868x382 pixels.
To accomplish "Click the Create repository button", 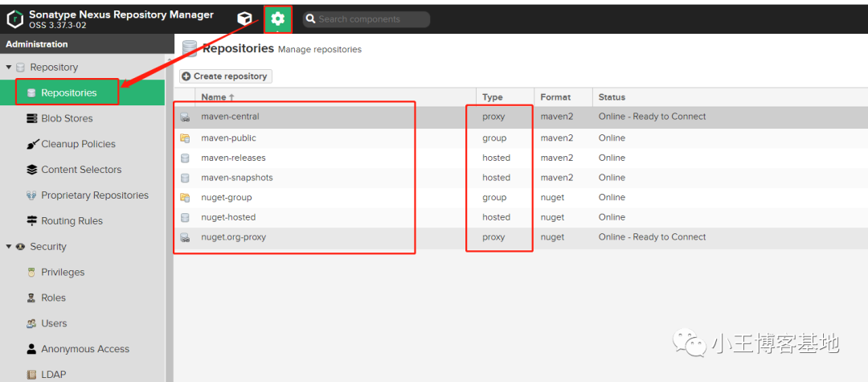I will point(225,76).
